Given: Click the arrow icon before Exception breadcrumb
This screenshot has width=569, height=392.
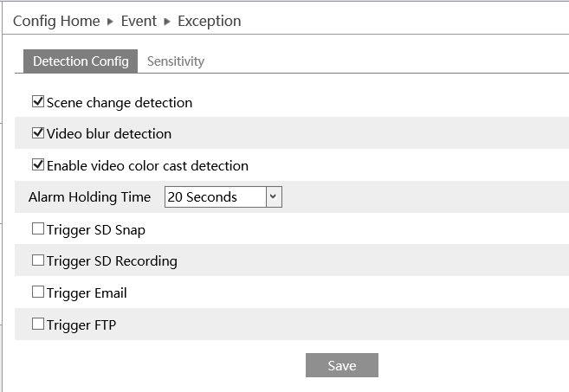Looking at the screenshot, I should click(167, 22).
